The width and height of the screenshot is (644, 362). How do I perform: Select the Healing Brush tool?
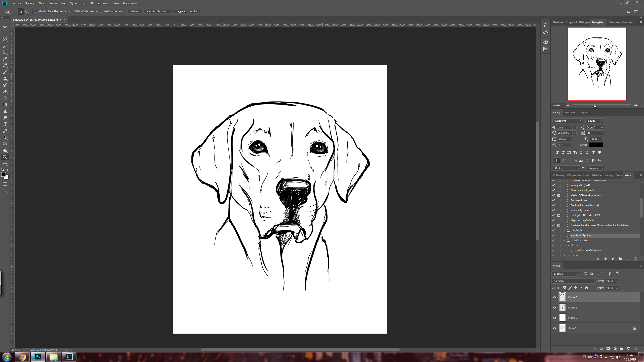click(5, 65)
